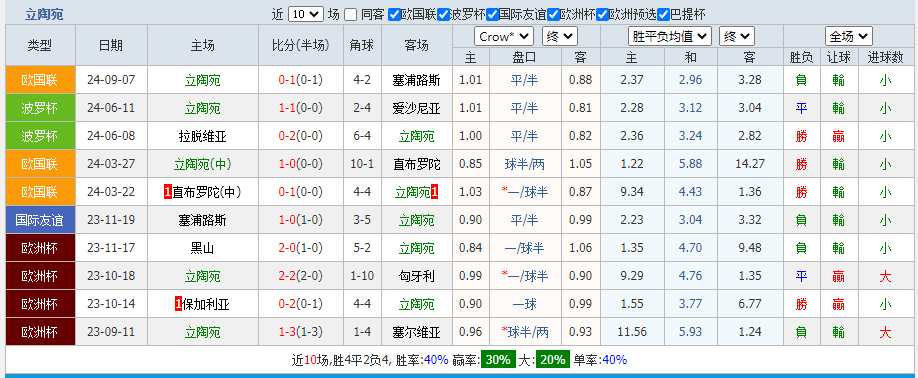Open the 终 dropdown beside 胜平负均值

coord(737,37)
